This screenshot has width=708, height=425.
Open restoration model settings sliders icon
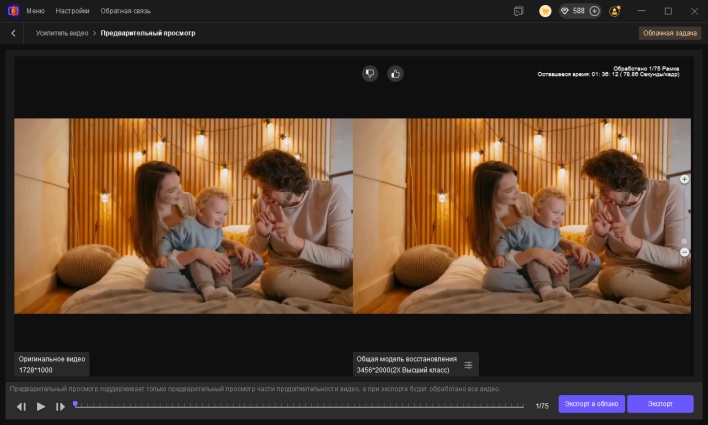(469, 365)
